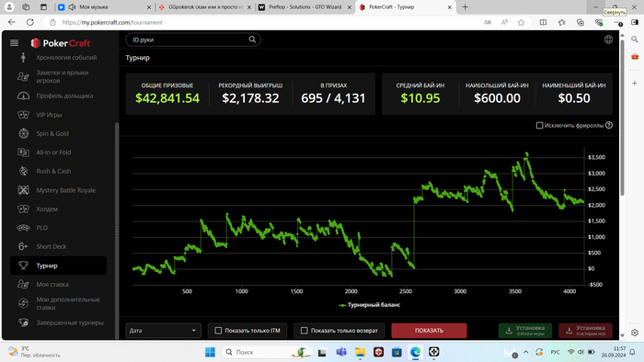Switch the РУС keyboard language
The image size is (644, 362).
(555, 352)
